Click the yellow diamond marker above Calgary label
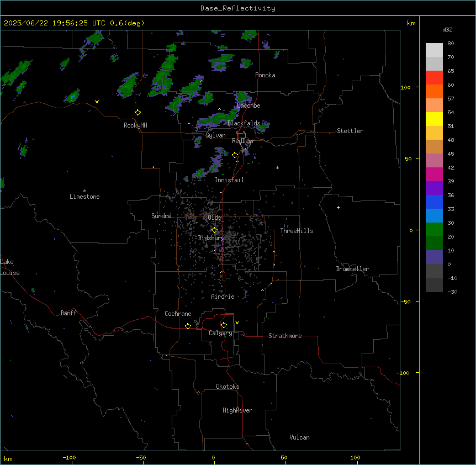476x465 pixels. coord(224,325)
